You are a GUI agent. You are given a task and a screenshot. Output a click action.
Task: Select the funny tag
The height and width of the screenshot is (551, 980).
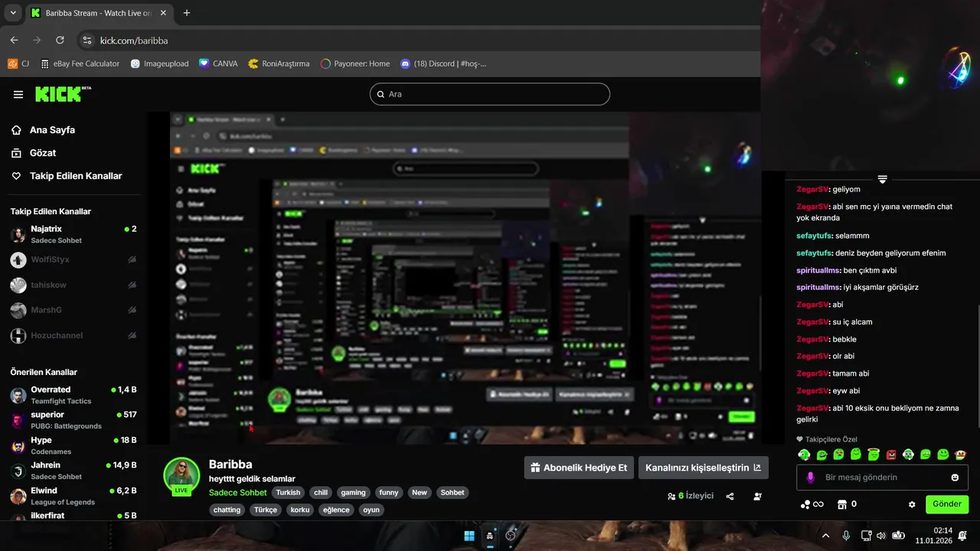(389, 493)
